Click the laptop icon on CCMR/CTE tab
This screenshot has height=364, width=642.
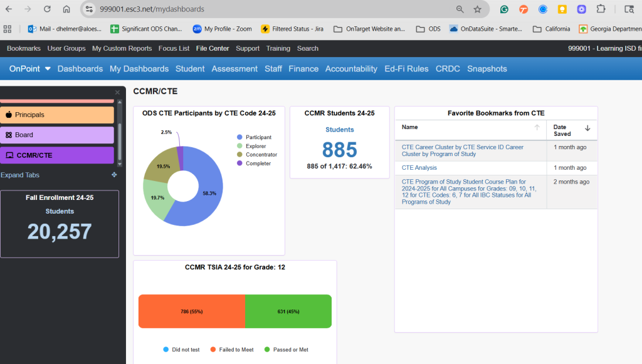pos(9,155)
